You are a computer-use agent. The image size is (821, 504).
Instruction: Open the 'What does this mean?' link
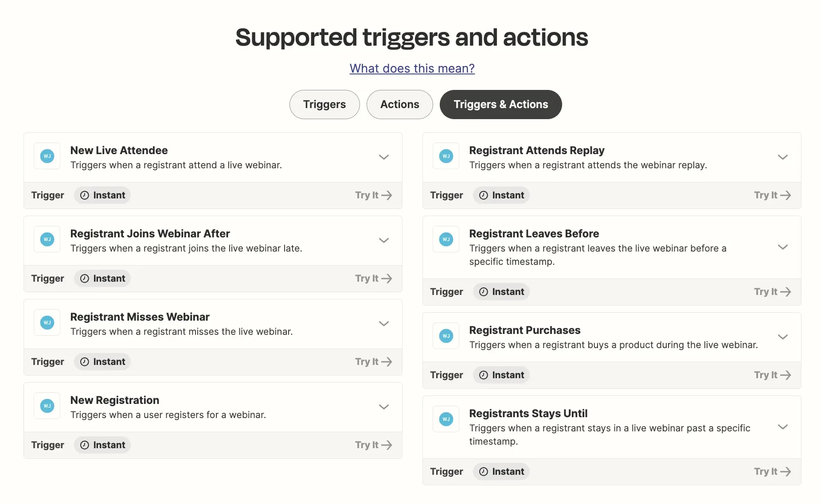pos(411,68)
